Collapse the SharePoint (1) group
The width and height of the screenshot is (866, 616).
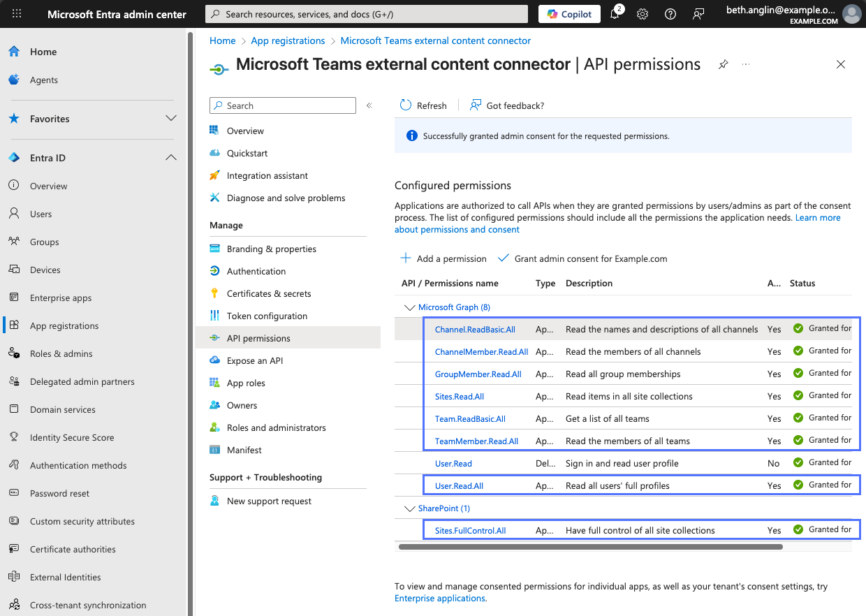pos(409,508)
